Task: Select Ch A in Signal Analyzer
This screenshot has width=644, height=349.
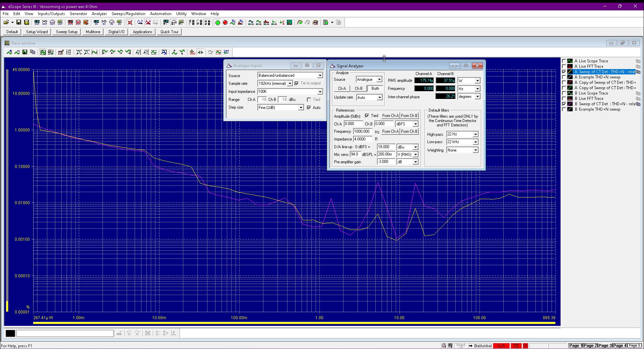Action: (x=342, y=89)
